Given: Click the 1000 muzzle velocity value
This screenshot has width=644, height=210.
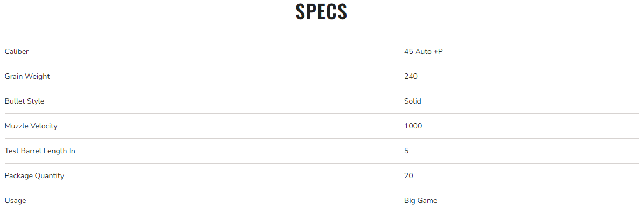Looking at the screenshot, I should (x=413, y=126).
